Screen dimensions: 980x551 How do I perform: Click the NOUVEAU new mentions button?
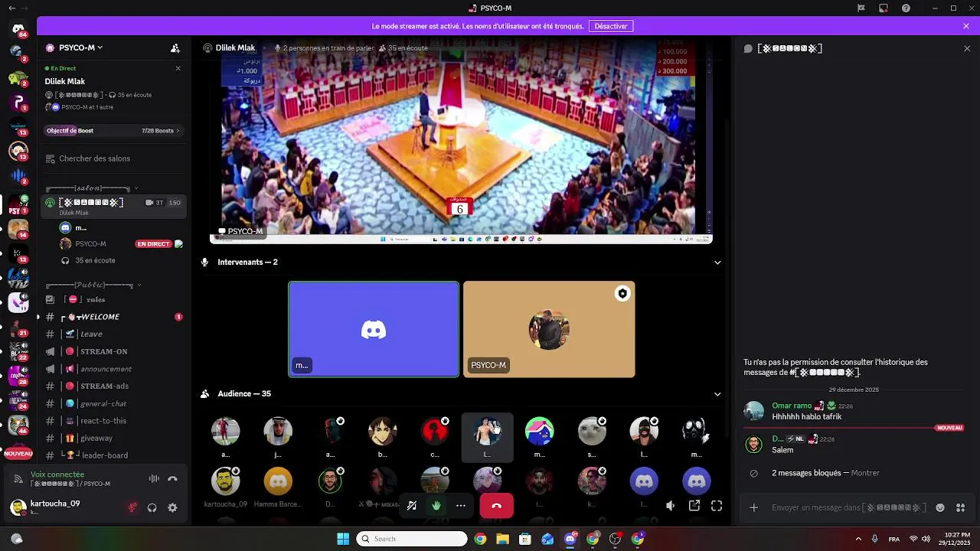(x=18, y=454)
